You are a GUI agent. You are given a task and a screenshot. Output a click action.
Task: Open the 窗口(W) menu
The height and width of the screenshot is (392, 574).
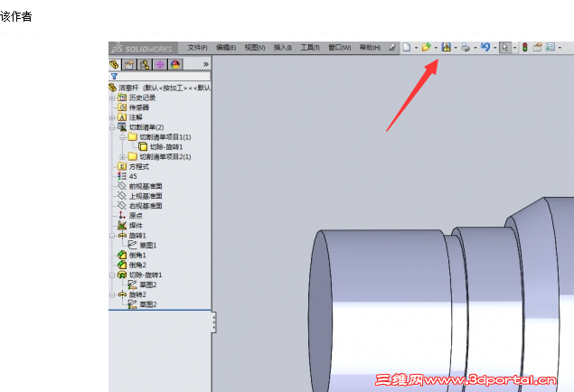coord(340,48)
